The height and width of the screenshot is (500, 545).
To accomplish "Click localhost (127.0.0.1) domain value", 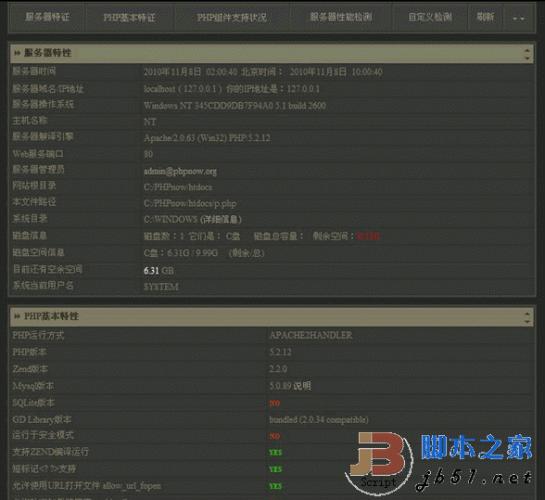I will click(182, 89).
